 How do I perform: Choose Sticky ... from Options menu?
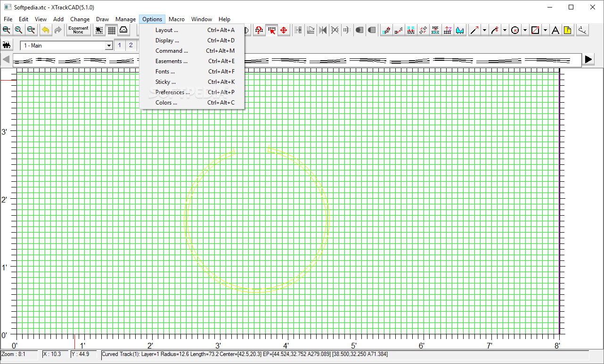(192, 82)
